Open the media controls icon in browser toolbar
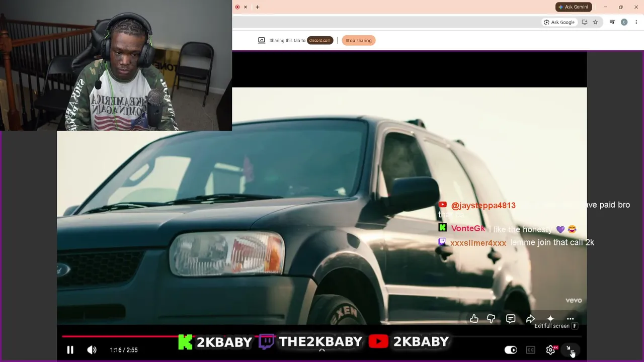Image resolution: width=644 pixels, height=362 pixels. [612, 22]
